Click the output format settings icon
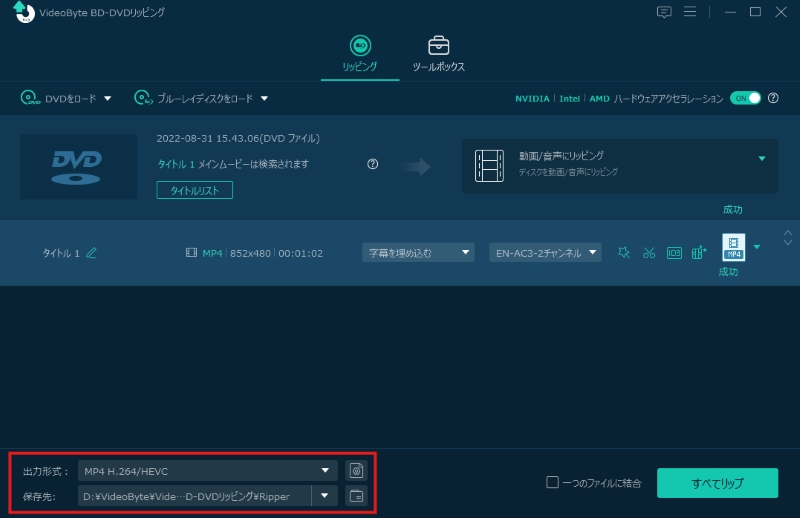Image resolution: width=800 pixels, height=518 pixels. (x=356, y=470)
